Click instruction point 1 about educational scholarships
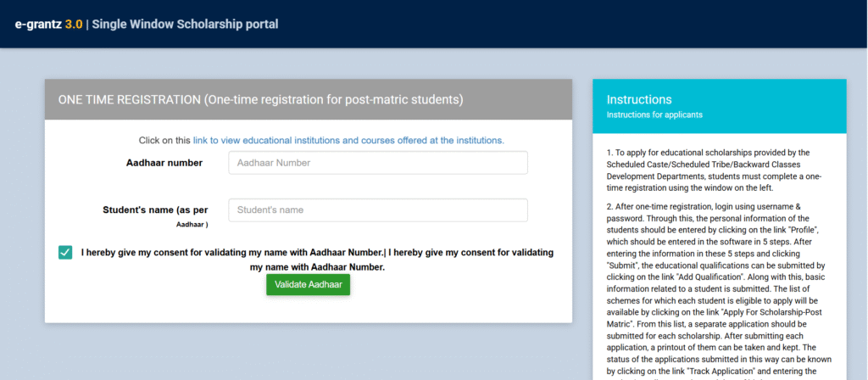The height and width of the screenshot is (380, 868). 716,170
